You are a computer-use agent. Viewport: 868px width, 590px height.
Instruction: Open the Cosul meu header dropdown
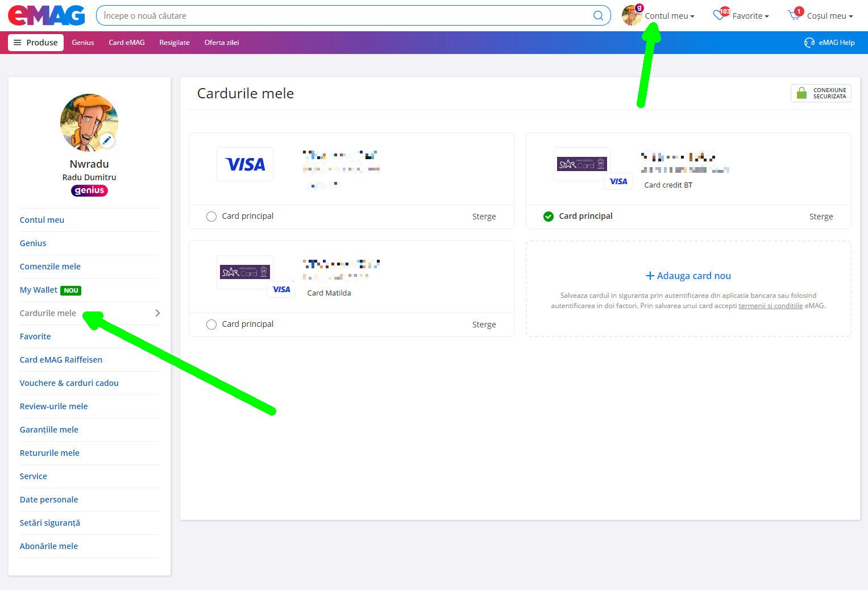(x=830, y=16)
